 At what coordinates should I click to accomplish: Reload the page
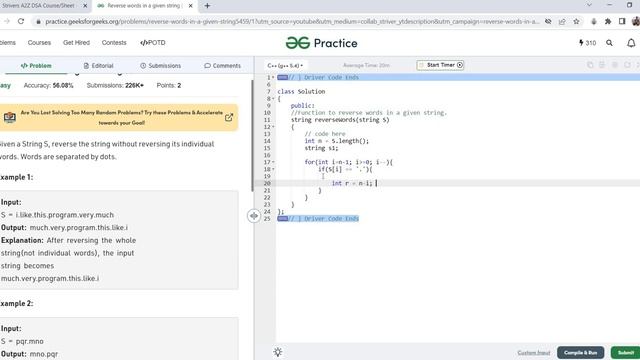(21, 21)
